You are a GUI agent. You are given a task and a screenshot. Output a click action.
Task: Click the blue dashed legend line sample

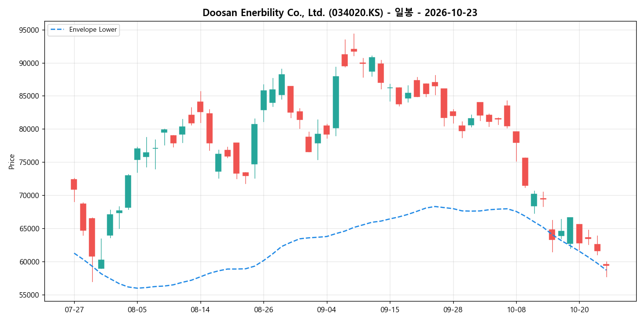pos(57,30)
